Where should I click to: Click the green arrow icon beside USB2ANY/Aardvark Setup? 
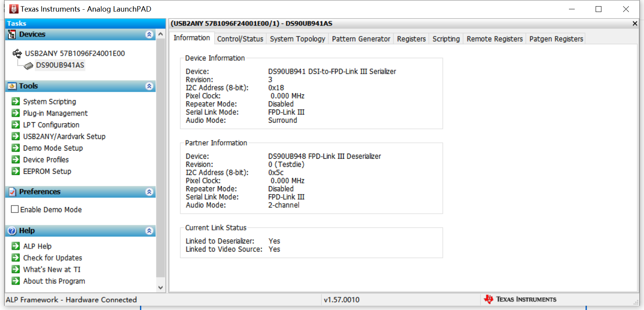15,136
